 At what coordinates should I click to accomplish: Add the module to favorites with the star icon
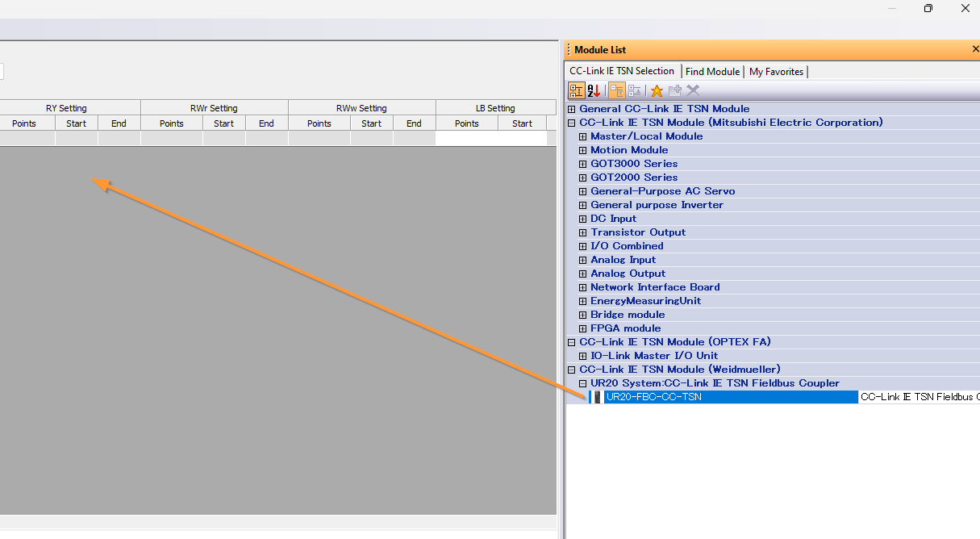[x=657, y=90]
